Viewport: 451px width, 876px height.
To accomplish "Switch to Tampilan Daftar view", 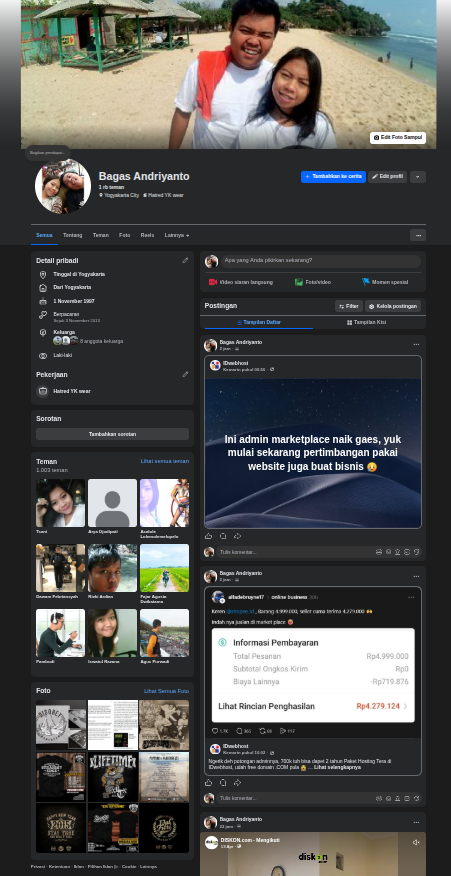I will click(x=259, y=322).
